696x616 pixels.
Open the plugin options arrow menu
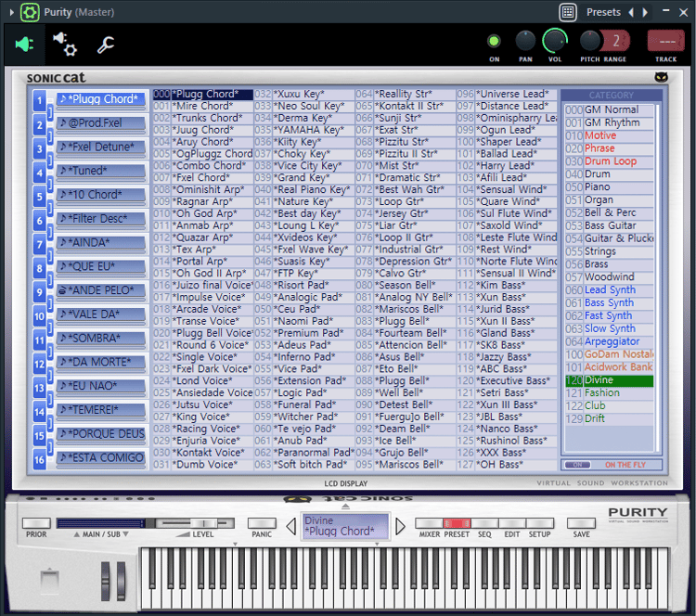(x=11, y=12)
